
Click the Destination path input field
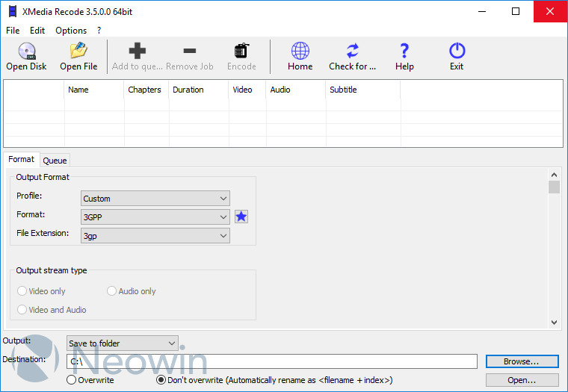coord(271,361)
